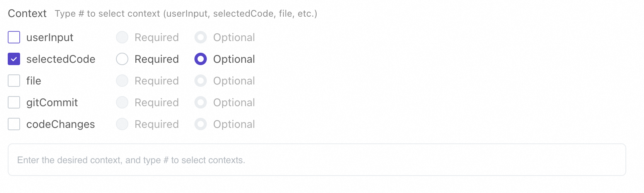Viewport: 644px width, 193px height.
Task: Choose Optional radio for userInput
Action: (x=201, y=37)
